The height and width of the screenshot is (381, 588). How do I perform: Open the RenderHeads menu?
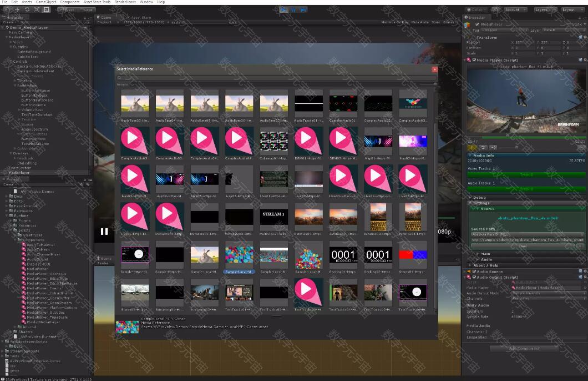click(x=125, y=2)
